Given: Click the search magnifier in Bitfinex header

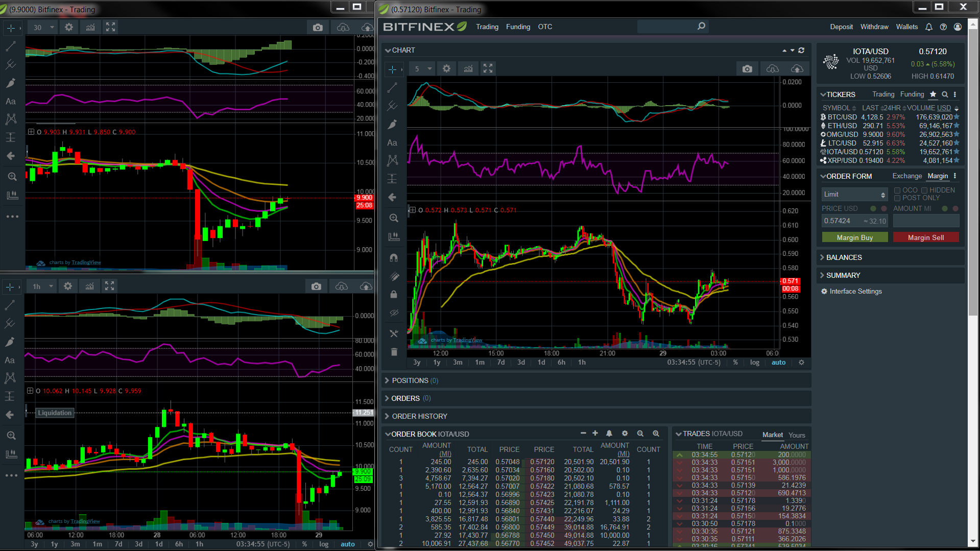Looking at the screenshot, I should pyautogui.click(x=701, y=26).
